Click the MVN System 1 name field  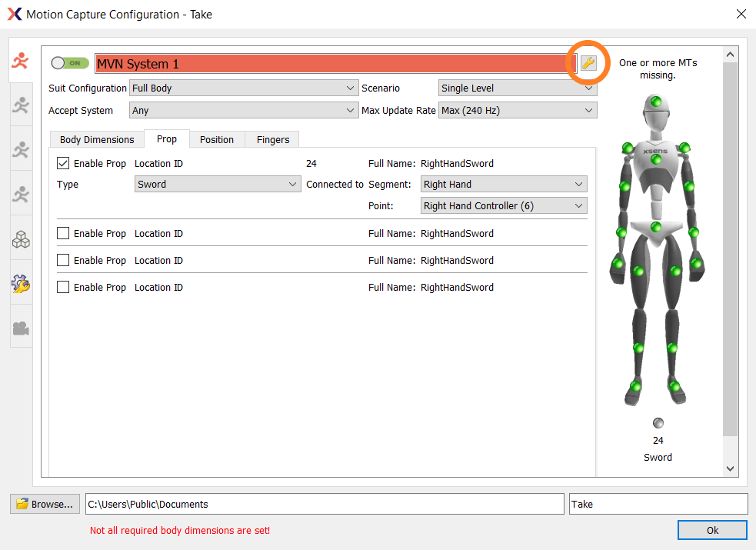pos(335,64)
